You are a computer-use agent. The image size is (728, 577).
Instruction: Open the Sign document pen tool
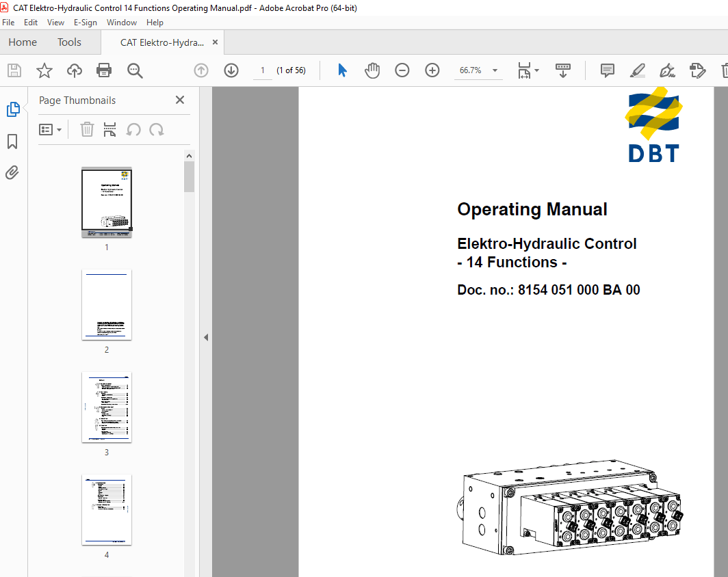click(667, 70)
